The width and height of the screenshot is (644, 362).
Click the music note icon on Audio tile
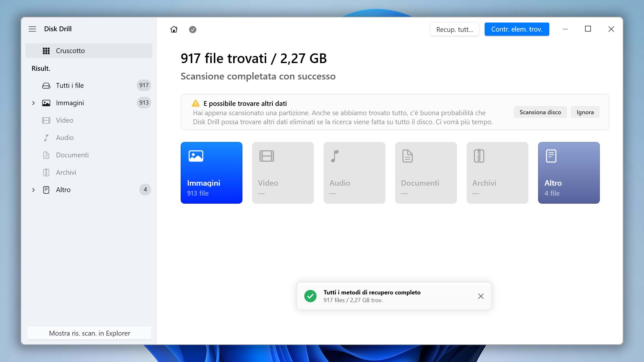click(335, 156)
